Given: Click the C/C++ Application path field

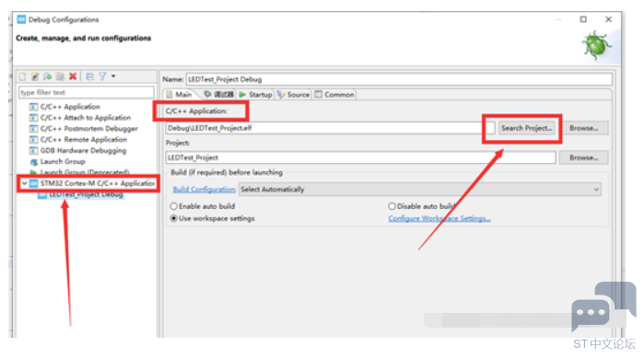Looking at the screenshot, I should point(330,128).
